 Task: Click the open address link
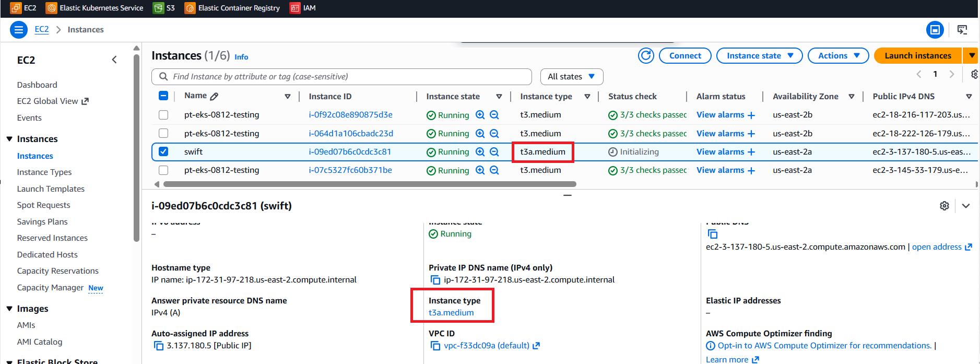[x=942, y=247]
